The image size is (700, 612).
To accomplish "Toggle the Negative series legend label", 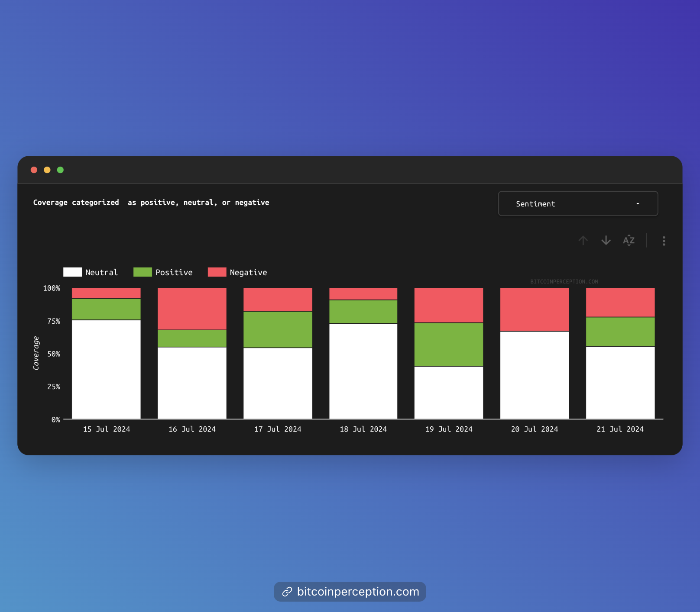I will coord(248,272).
